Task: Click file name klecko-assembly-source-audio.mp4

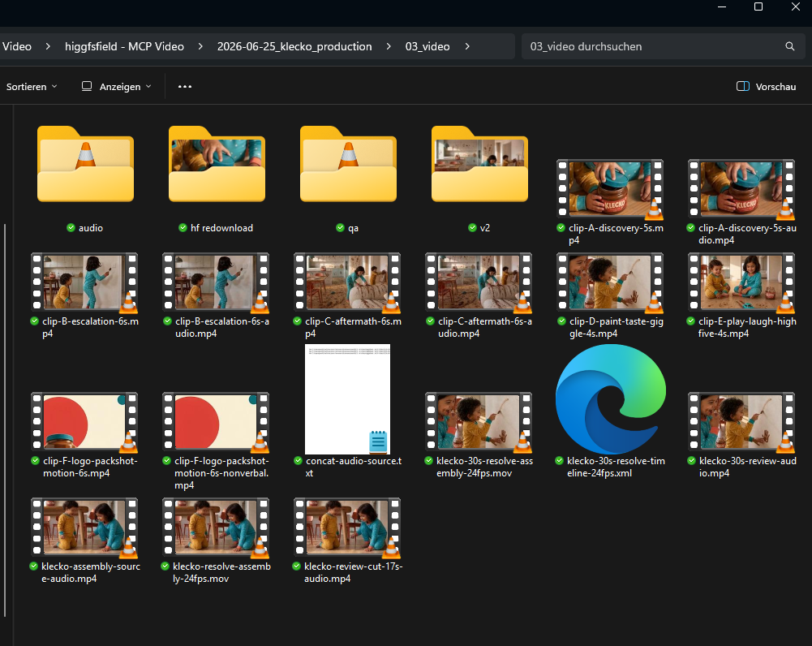Action: (91, 572)
